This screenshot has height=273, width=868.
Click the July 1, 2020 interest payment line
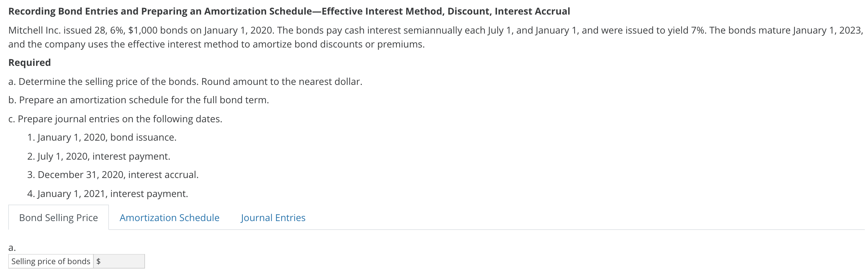coord(99,156)
